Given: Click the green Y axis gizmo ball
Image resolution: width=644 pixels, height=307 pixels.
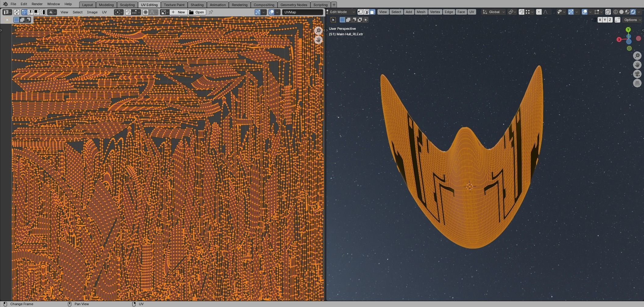Looking at the screenshot, I should pyautogui.click(x=628, y=30).
